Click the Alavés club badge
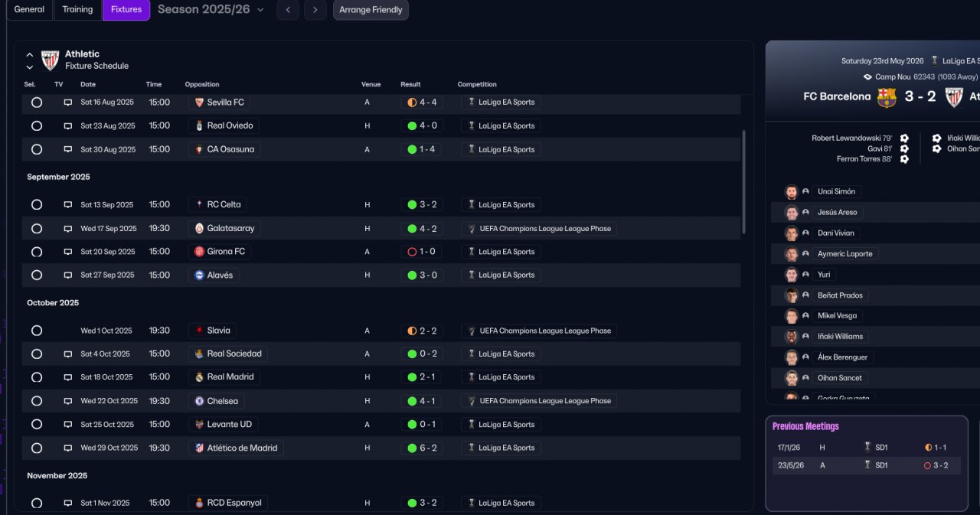 coord(199,275)
